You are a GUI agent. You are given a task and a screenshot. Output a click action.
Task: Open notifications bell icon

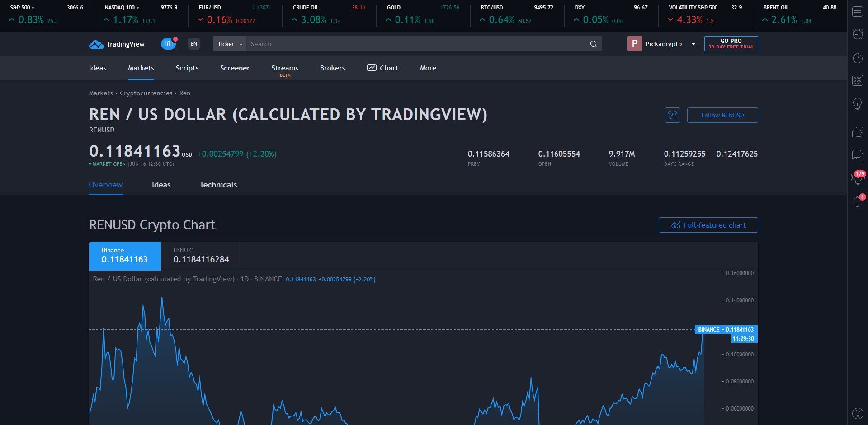click(858, 201)
